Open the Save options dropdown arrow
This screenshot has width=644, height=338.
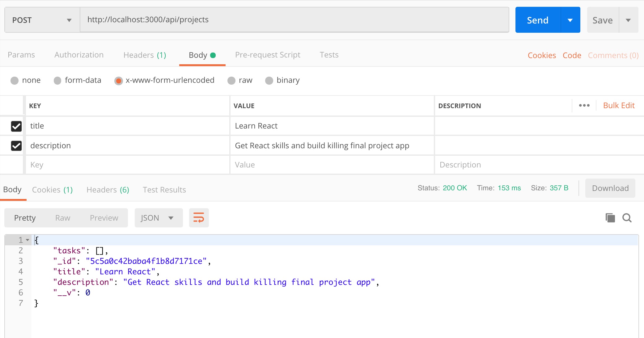click(x=628, y=20)
